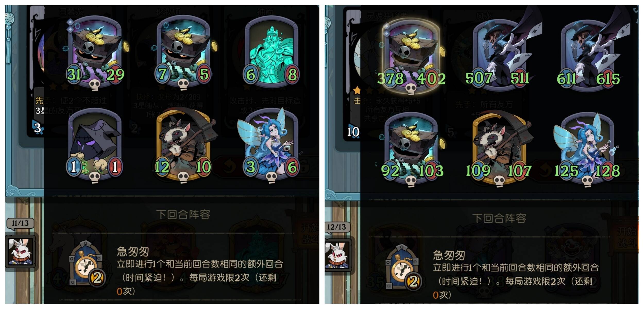The image size is (644, 309).
Task: Click the 12/13 round counter badge
Action: point(337,227)
